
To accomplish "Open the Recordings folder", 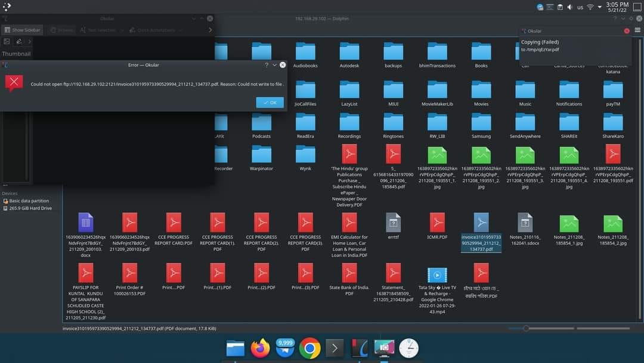I will tap(349, 126).
